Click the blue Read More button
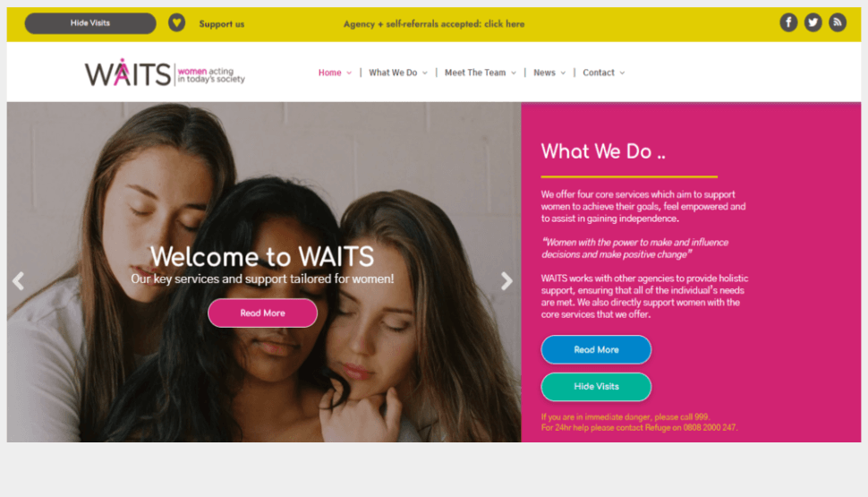This screenshot has width=868, height=497. coord(596,349)
